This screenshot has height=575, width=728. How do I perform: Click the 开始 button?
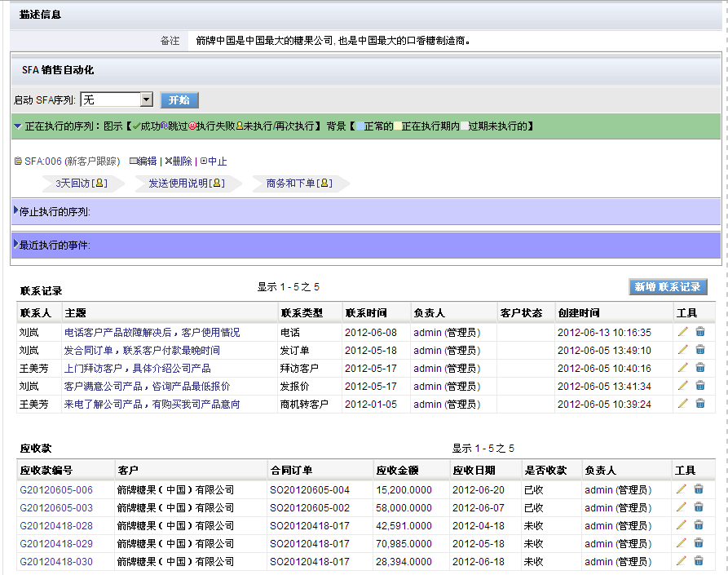pos(179,100)
